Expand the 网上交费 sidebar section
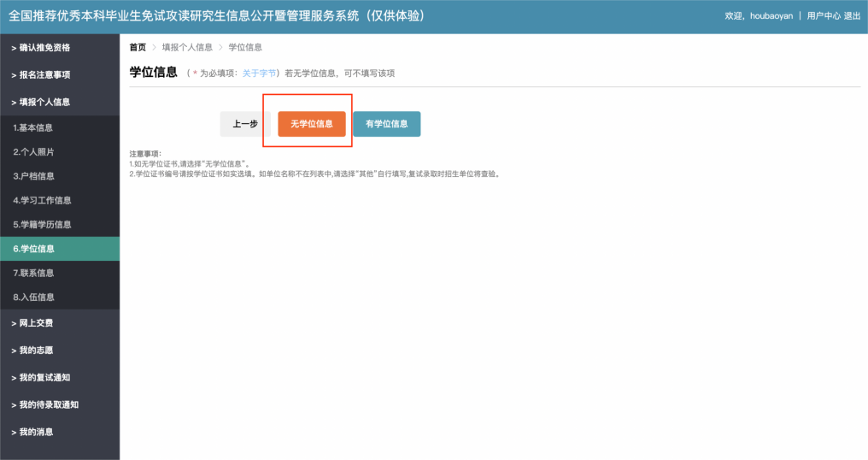 point(59,323)
